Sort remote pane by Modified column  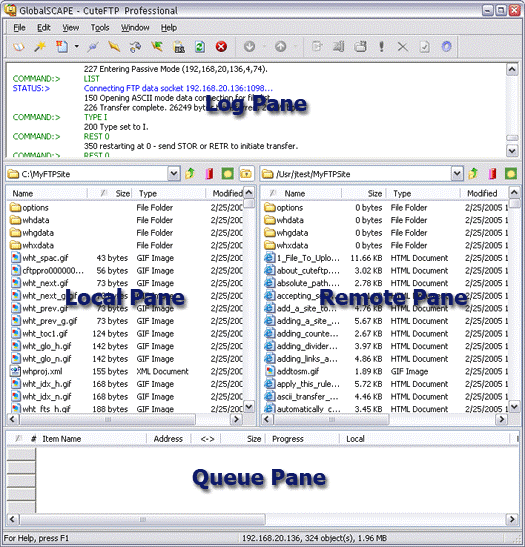click(484, 193)
